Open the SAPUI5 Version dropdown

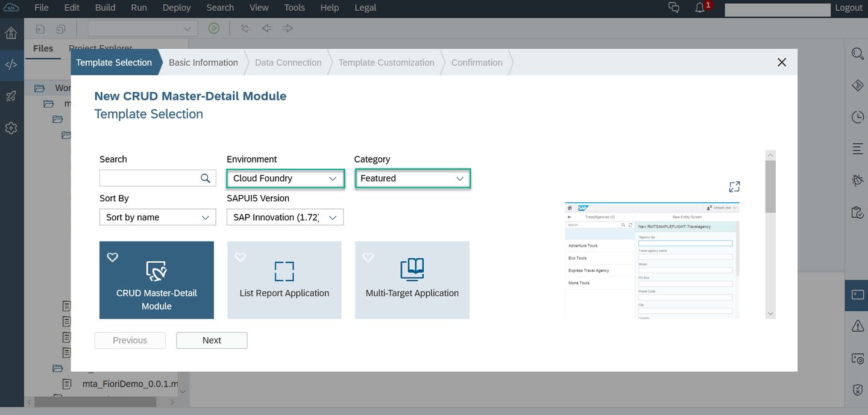pyautogui.click(x=285, y=217)
